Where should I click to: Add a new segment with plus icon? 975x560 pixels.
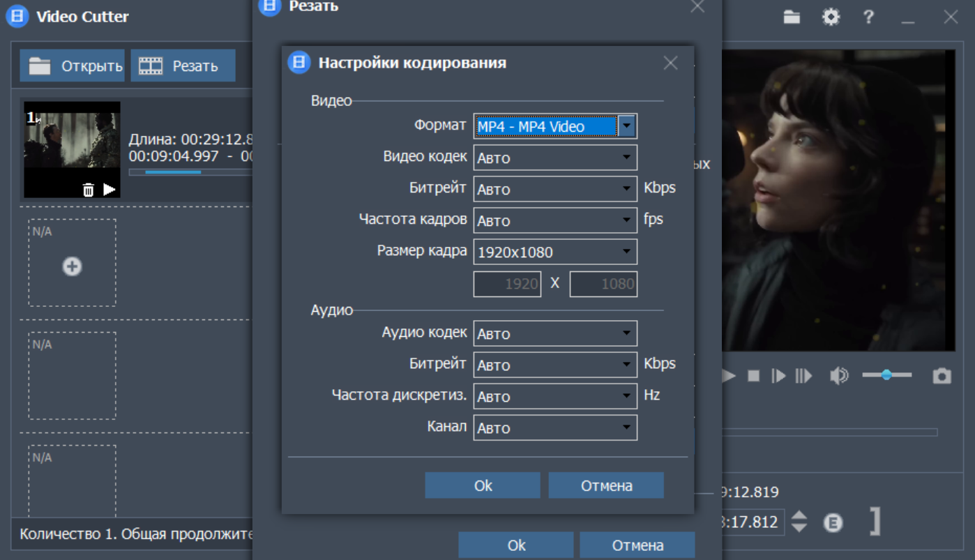pyautogui.click(x=72, y=266)
